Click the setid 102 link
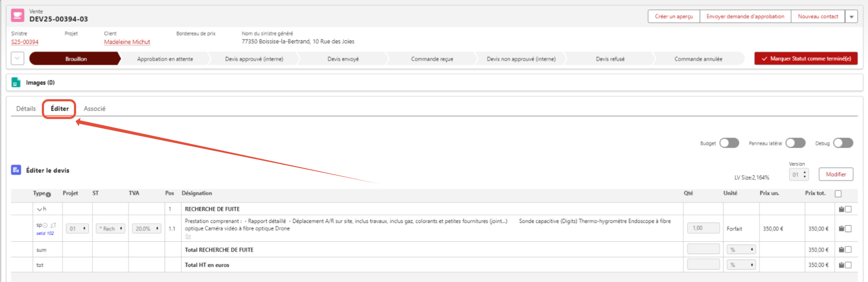868x282 pixels. pos(45,233)
